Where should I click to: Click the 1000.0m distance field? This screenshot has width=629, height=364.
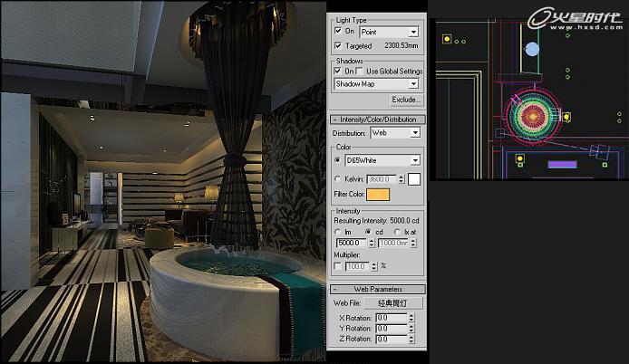coord(393,243)
